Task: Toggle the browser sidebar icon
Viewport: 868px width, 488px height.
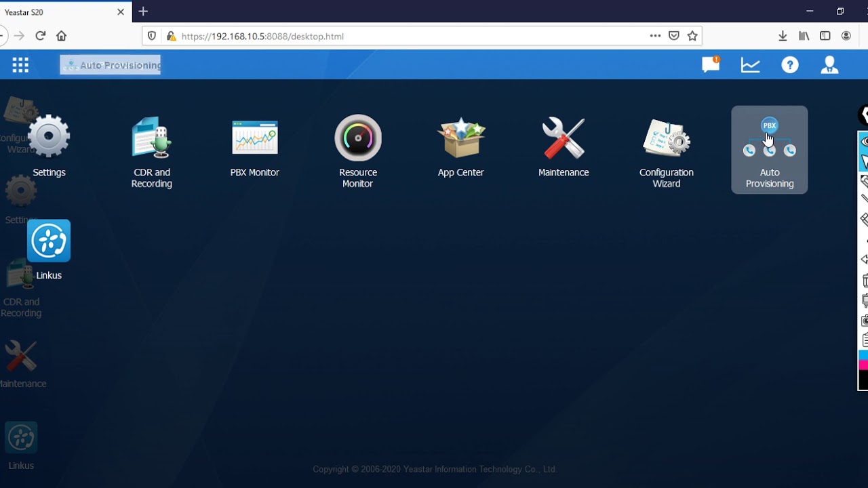Action: 825,36
